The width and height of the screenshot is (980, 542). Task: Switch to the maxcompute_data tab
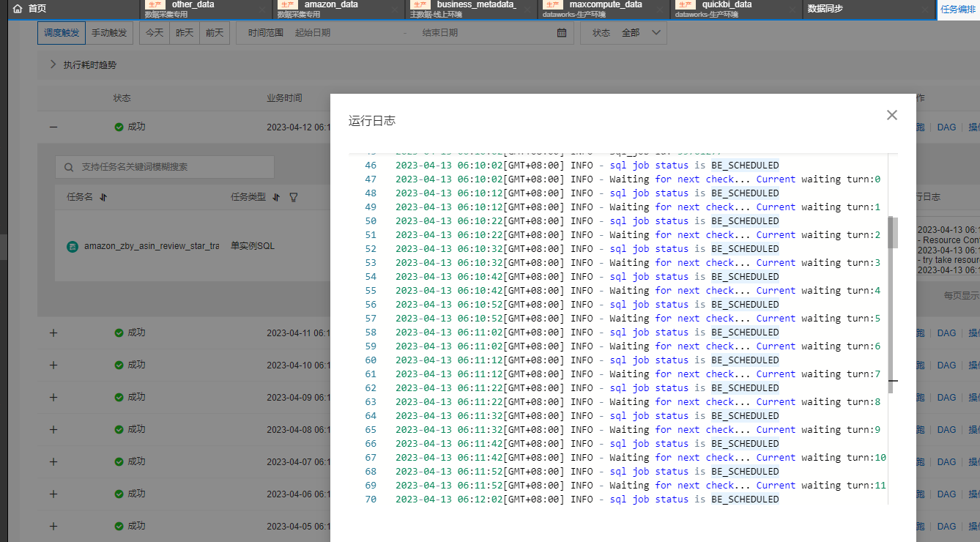click(x=605, y=9)
